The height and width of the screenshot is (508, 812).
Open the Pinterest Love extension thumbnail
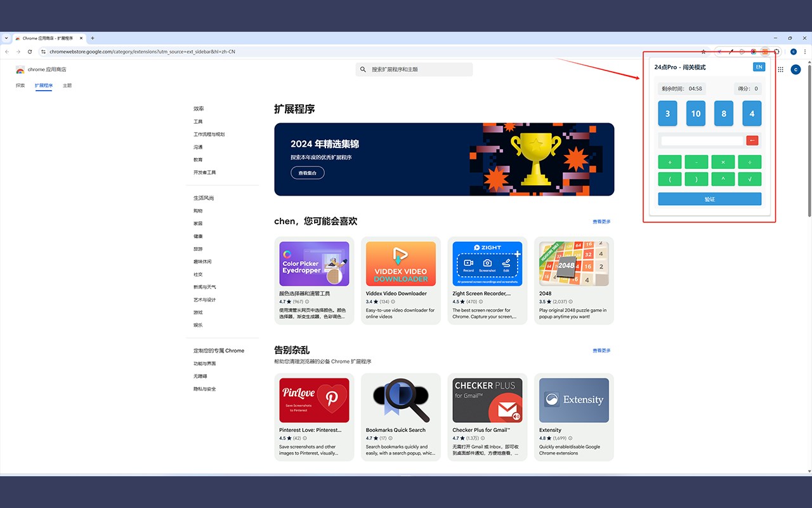pyautogui.click(x=314, y=400)
